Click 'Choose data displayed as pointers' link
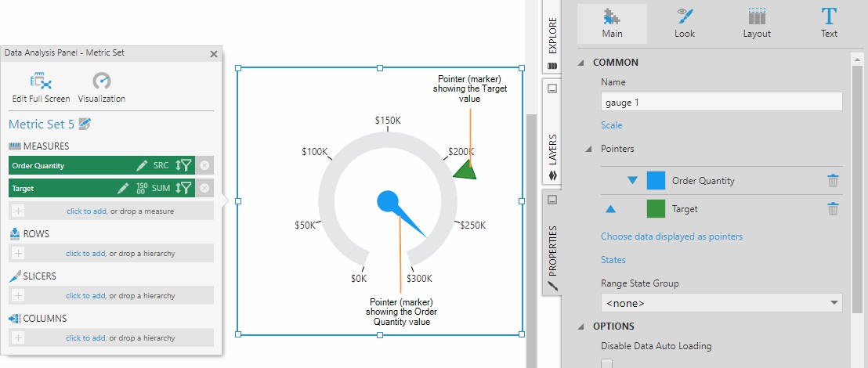This screenshot has height=368, width=868. coord(671,236)
